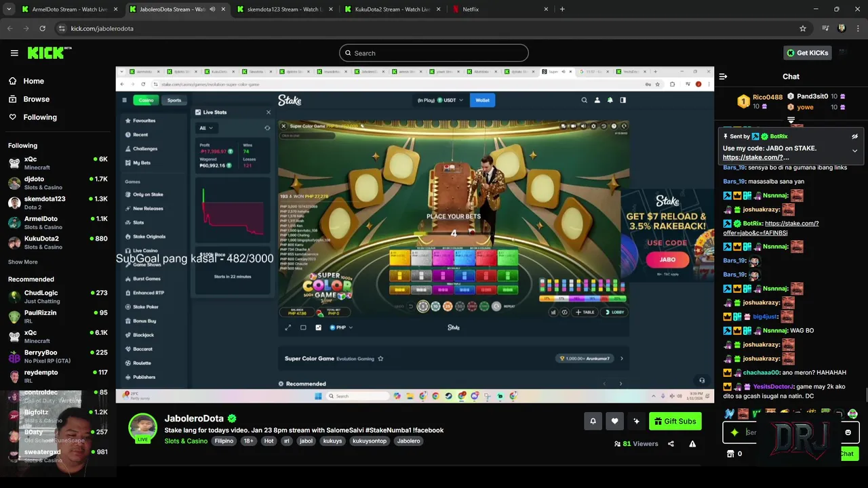The height and width of the screenshot is (488, 868).
Task: Report the stream with warning icon
Action: click(692, 444)
